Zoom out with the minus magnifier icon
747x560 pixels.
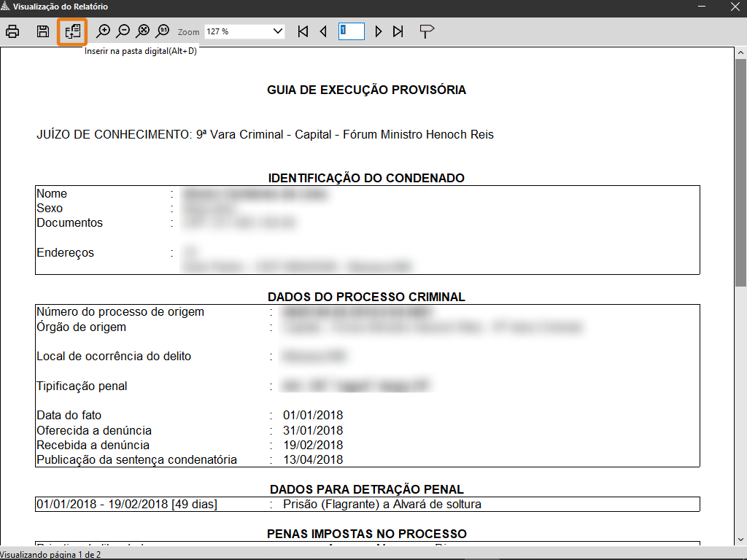click(123, 31)
